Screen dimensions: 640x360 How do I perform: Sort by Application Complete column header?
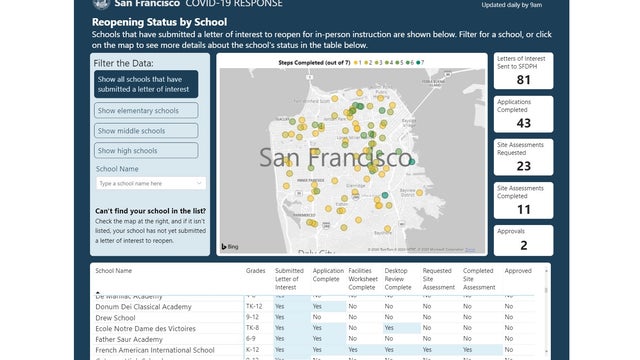click(328, 275)
